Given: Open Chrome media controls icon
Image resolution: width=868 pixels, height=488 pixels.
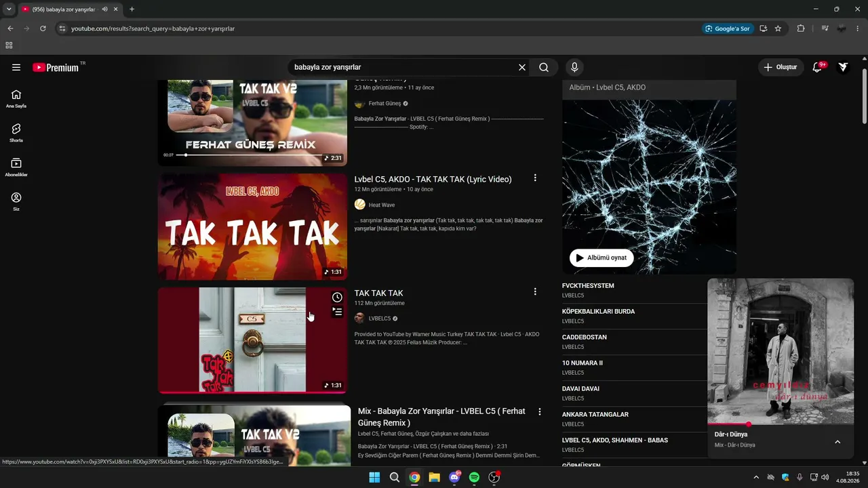Looking at the screenshot, I should pos(825,28).
